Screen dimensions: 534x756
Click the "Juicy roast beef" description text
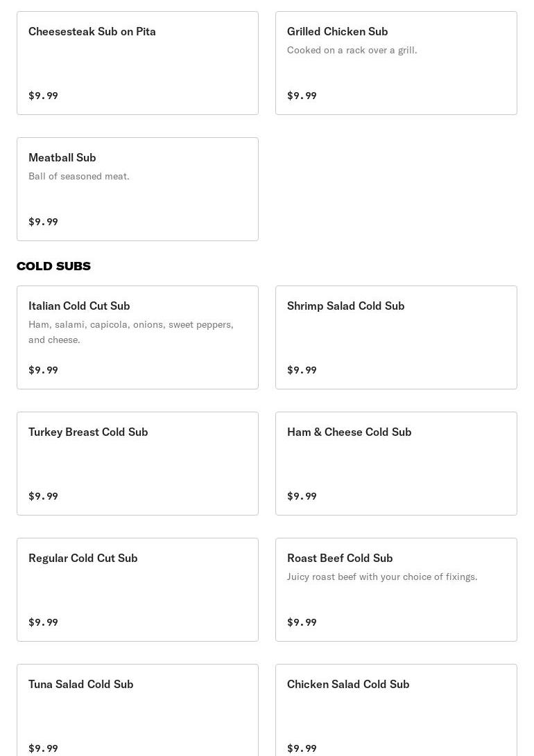tap(382, 577)
